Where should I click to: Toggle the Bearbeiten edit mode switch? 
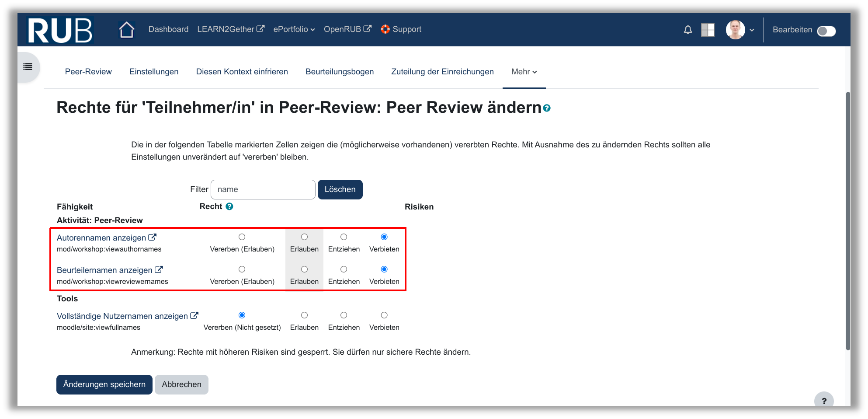tap(826, 31)
